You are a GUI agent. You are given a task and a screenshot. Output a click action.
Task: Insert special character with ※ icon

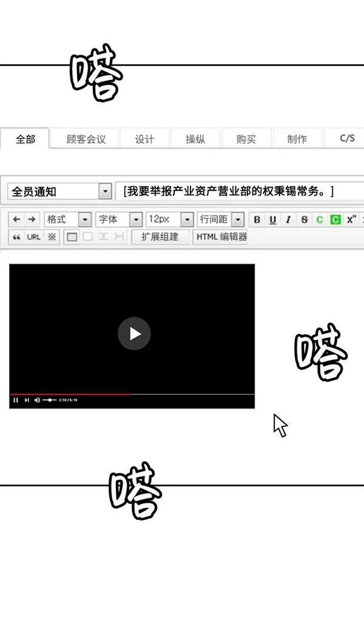pos(52,237)
